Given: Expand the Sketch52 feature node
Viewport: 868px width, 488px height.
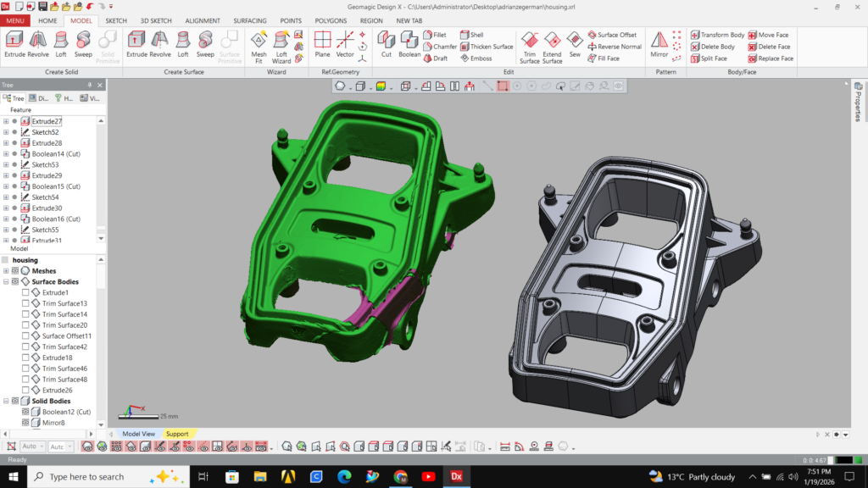Looking at the screenshot, I should (x=6, y=132).
